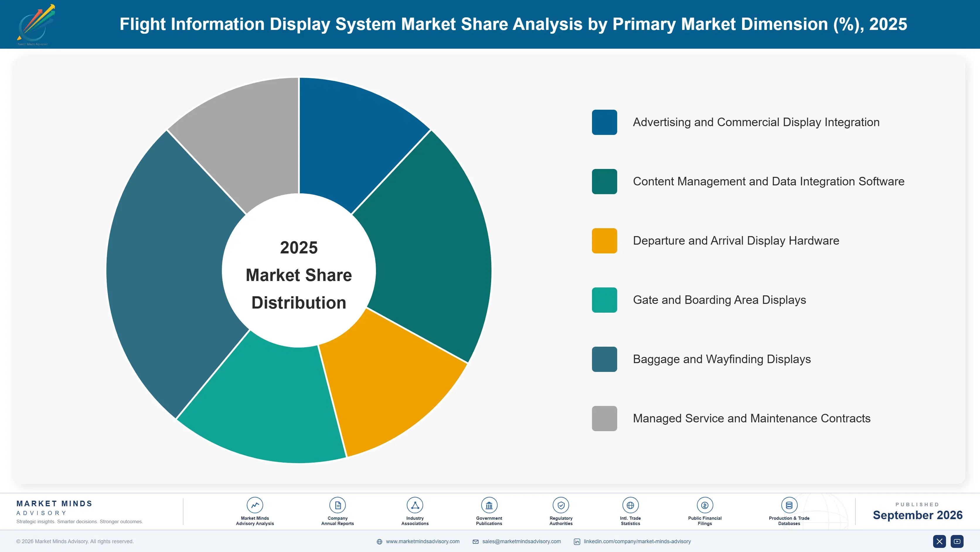Open the X social media icon
This screenshot has height=552, width=980.
click(939, 541)
